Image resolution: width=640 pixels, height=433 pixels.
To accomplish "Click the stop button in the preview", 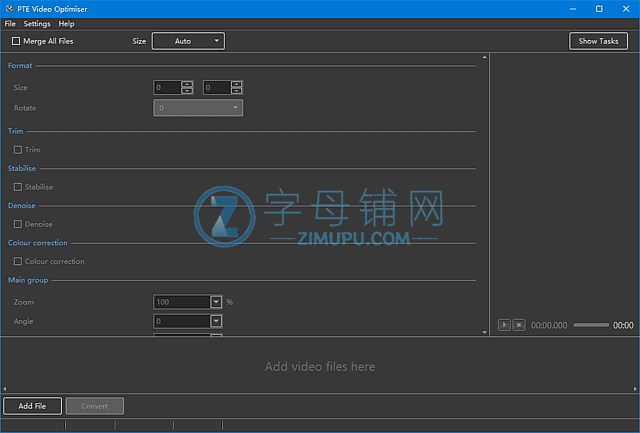I will [x=519, y=325].
